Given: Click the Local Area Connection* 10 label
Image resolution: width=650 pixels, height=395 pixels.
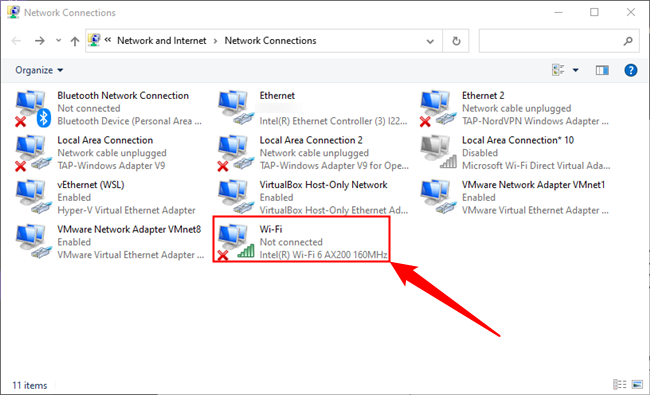Looking at the screenshot, I should coord(518,140).
